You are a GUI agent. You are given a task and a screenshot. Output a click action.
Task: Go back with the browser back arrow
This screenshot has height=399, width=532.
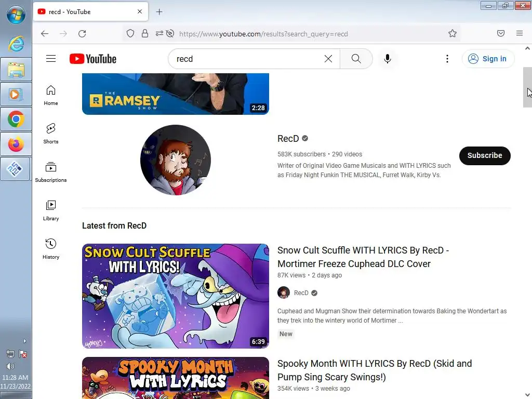(x=45, y=34)
